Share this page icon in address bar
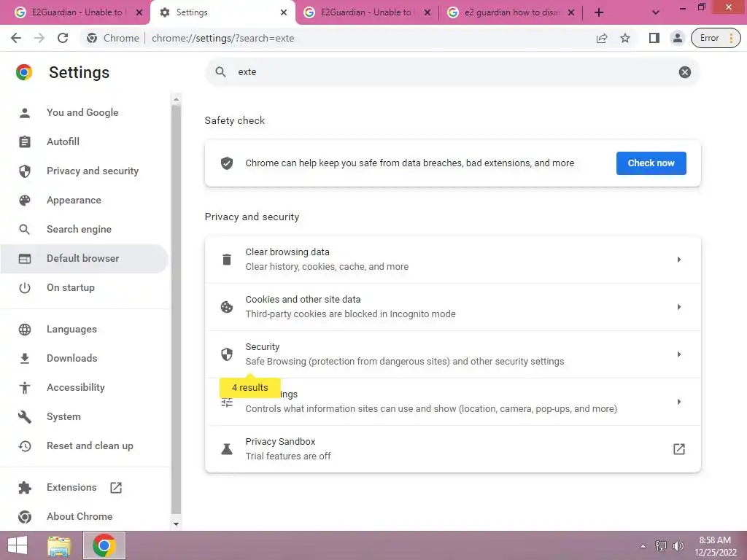Viewport: 747px width, 560px height. [x=602, y=38]
